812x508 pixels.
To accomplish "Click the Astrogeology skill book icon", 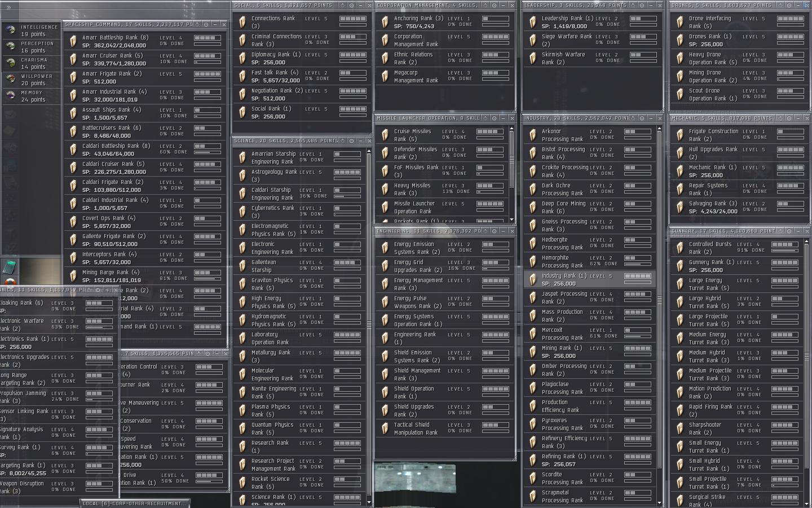I will (242, 176).
